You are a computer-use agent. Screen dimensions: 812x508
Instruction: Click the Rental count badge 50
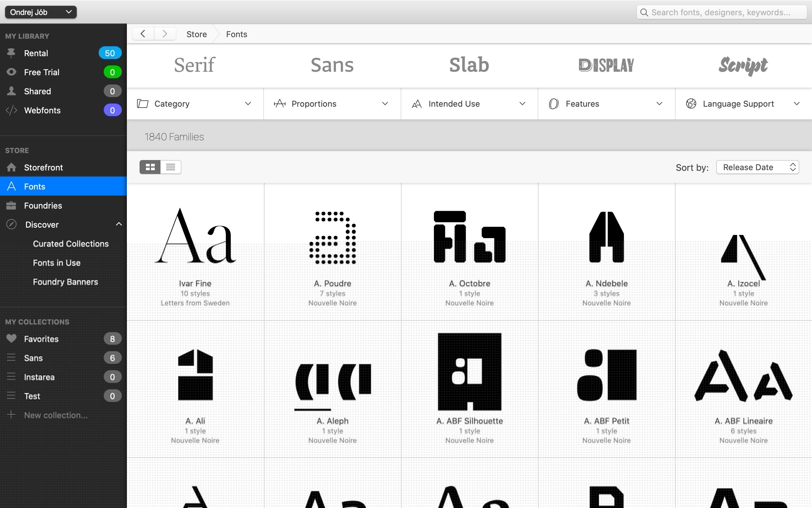pyautogui.click(x=110, y=53)
